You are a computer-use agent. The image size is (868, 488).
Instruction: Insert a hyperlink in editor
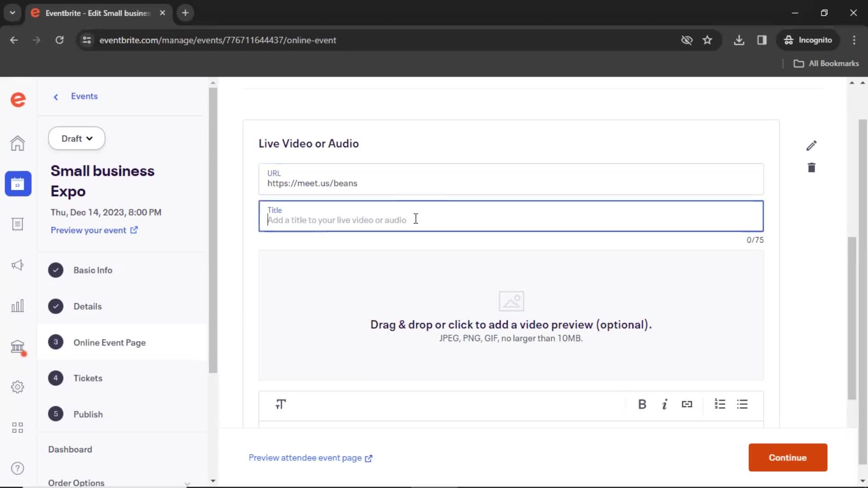point(687,404)
